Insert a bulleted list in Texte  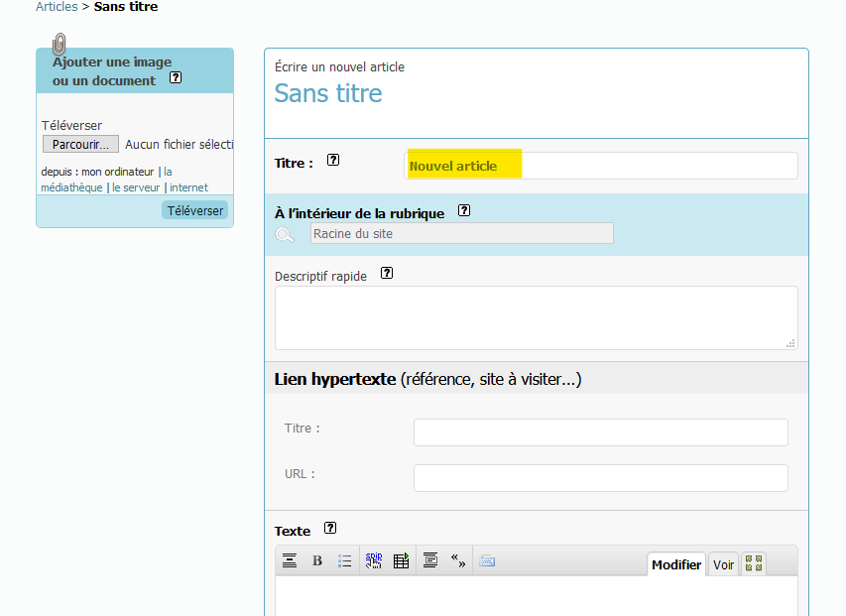tap(344, 561)
